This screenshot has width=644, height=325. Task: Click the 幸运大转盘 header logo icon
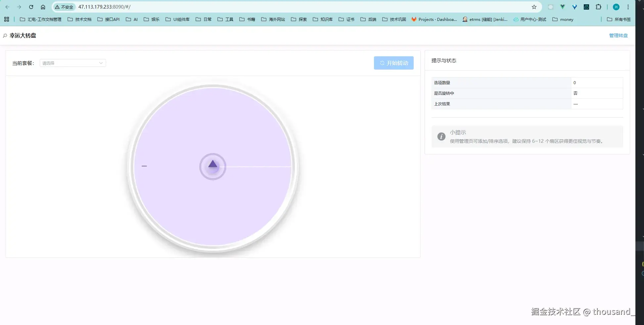click(x=5, y=35)
